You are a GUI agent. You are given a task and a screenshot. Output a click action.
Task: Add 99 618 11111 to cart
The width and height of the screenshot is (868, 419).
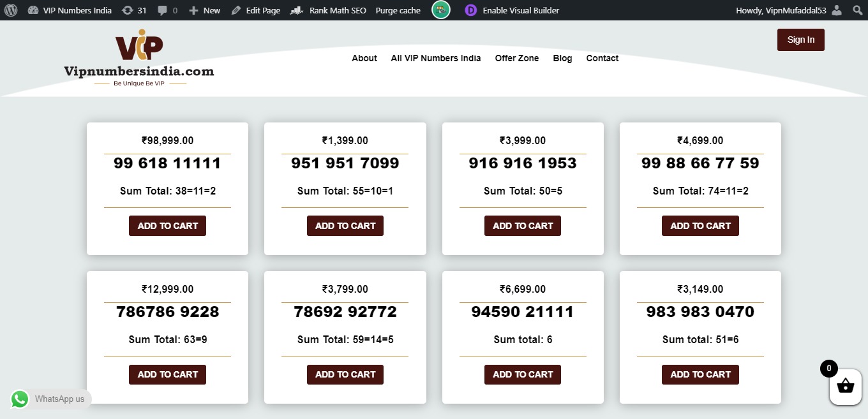(167, 226)
